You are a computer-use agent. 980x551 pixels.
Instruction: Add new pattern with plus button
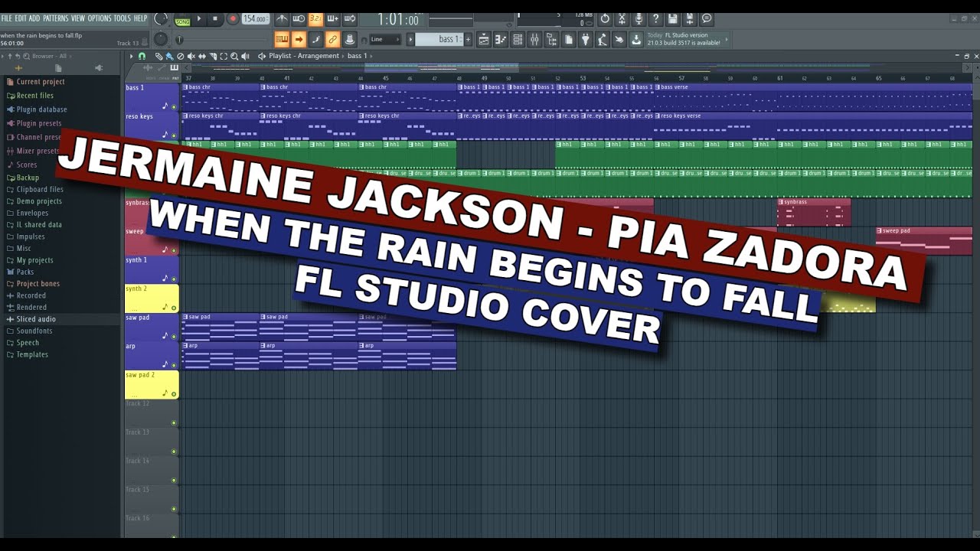pyautogui.click(x=469, y=40)
